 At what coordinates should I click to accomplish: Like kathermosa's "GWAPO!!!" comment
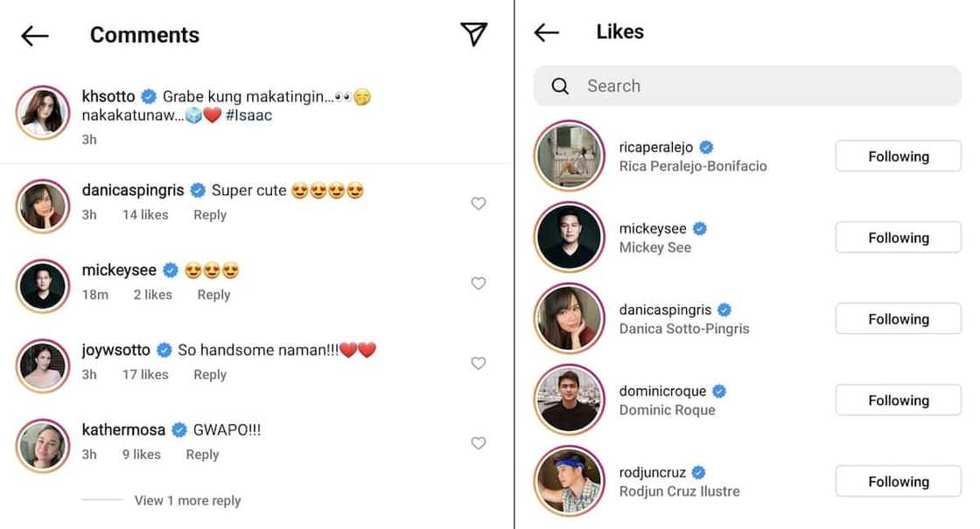478,443
